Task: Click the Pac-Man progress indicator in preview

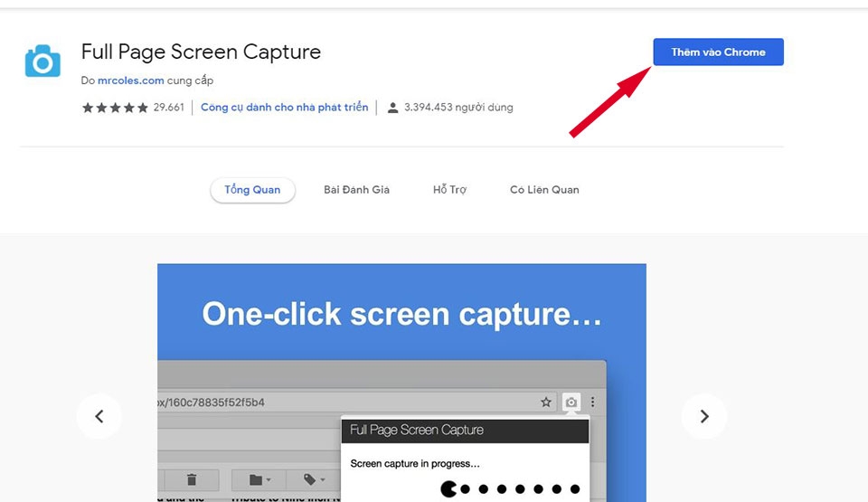Action: (448, 488)
